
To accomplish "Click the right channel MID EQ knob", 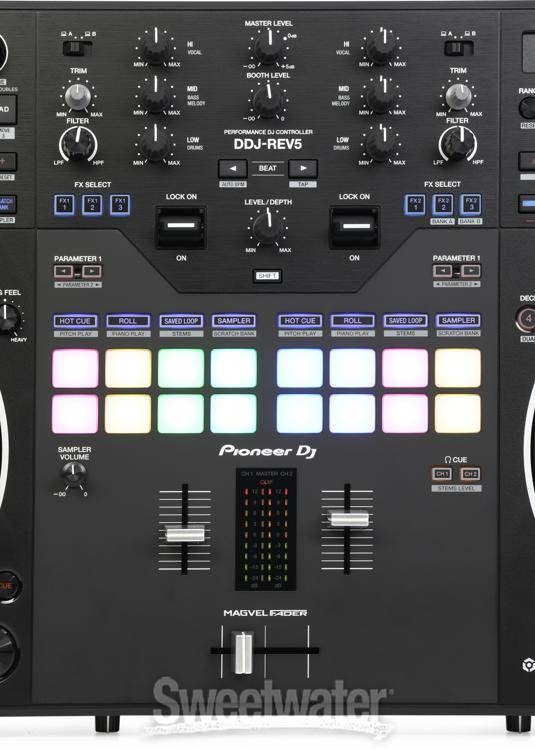I will click(x=381, y=97).
